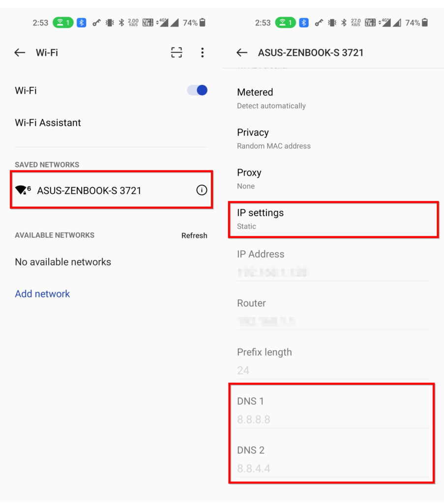444x504 pixels.
Task: Tap the Add network link
Action: [x=42, y=294]
